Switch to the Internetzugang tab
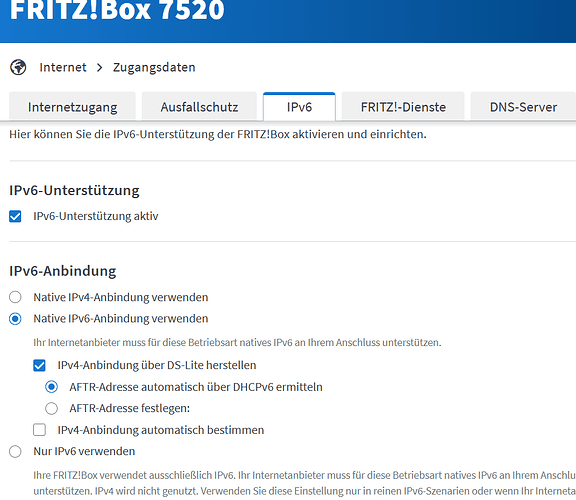576x500 pixels. 72,107
